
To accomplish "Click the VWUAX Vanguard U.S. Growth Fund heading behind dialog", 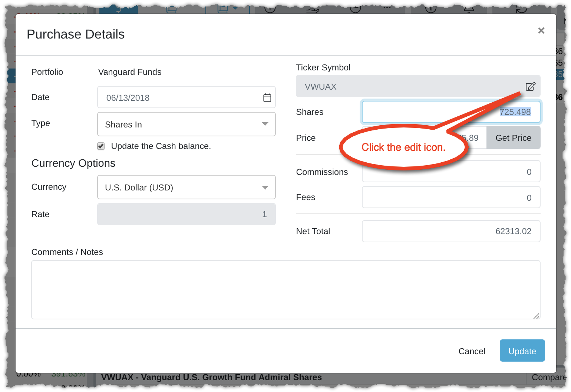I will [211, 377].
